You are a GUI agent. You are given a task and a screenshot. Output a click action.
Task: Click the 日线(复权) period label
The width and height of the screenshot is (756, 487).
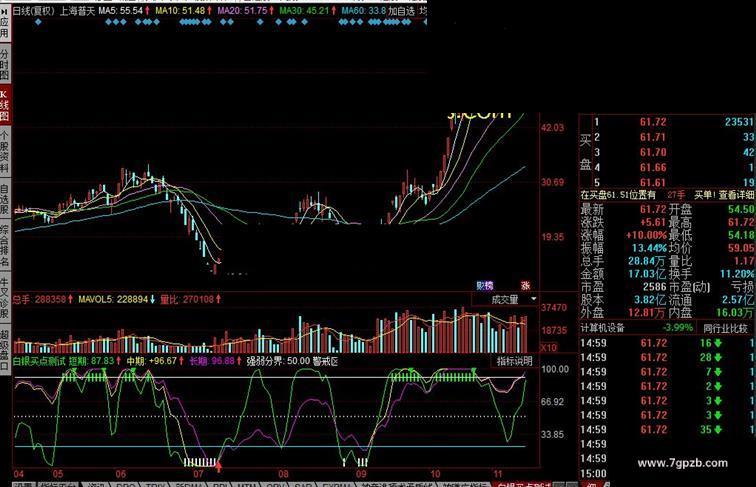pos(33,11)
